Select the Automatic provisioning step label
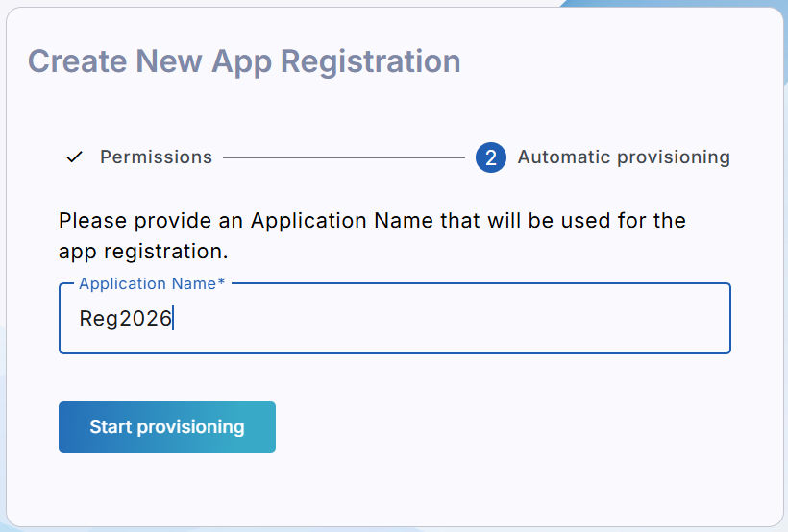This screenshot has width=788, height=532. [624, 157]
